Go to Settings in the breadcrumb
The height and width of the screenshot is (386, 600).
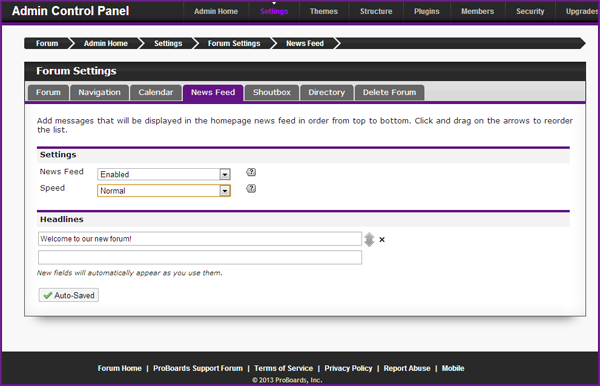pyautogui.click(x=168, y=44)
